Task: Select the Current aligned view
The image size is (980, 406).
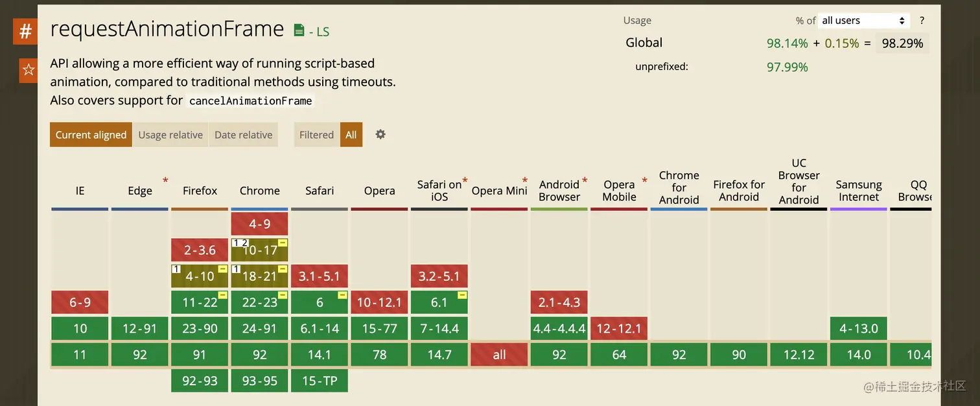Action: point(91,135)
